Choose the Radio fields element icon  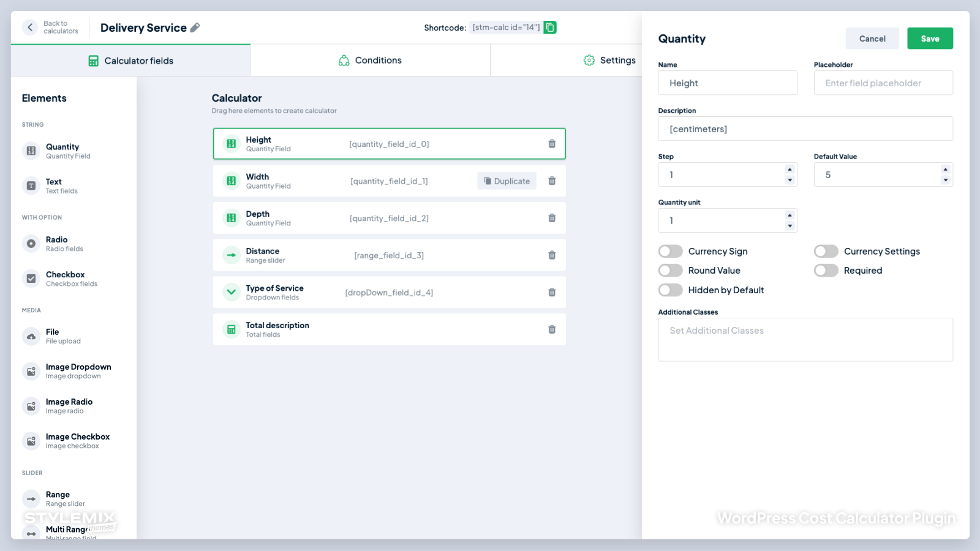pos(31,244)
